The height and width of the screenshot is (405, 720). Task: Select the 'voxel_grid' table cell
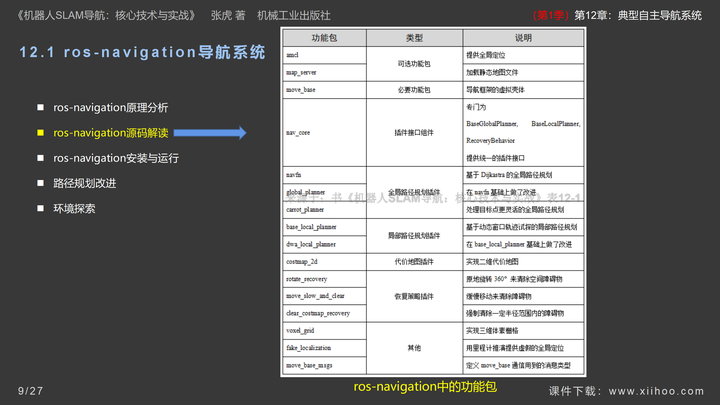pyautogui.click(x=324, y=331)
